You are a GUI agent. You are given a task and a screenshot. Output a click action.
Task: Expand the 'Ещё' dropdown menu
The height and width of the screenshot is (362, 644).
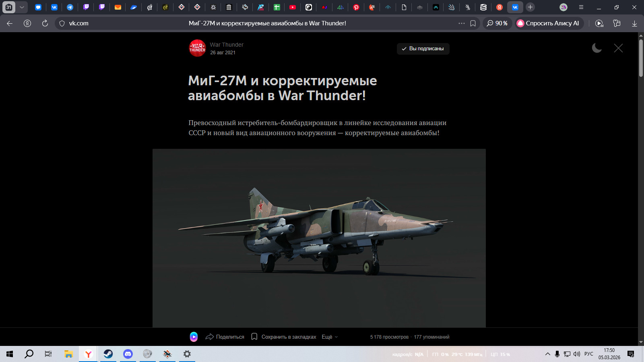click(x=330, y=337)
